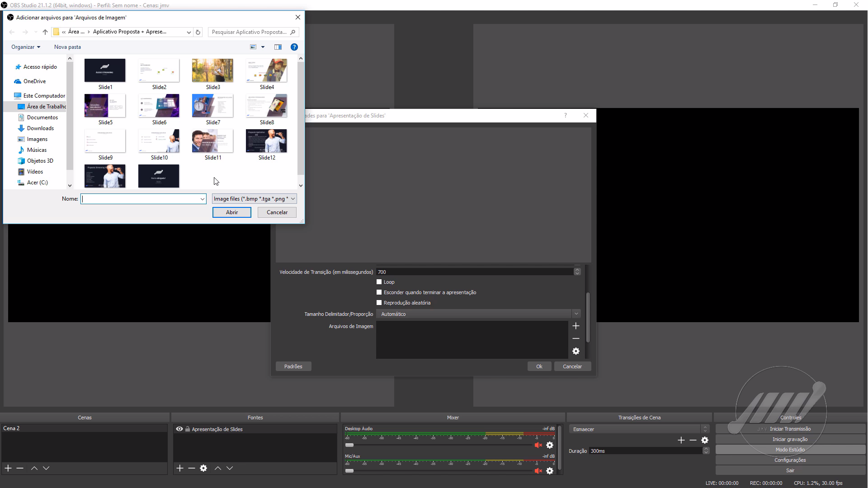Screen dimensions: 868x488
Task: Toggle visibility eye of Apresentação de Slides
Action: click(179, 429)
